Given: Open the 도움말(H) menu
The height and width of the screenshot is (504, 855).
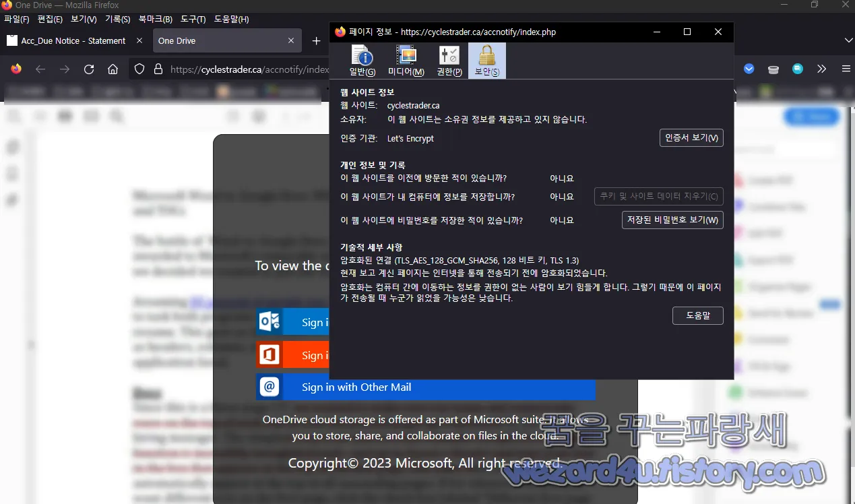Looking at the screenshot, I should point(231,20).
